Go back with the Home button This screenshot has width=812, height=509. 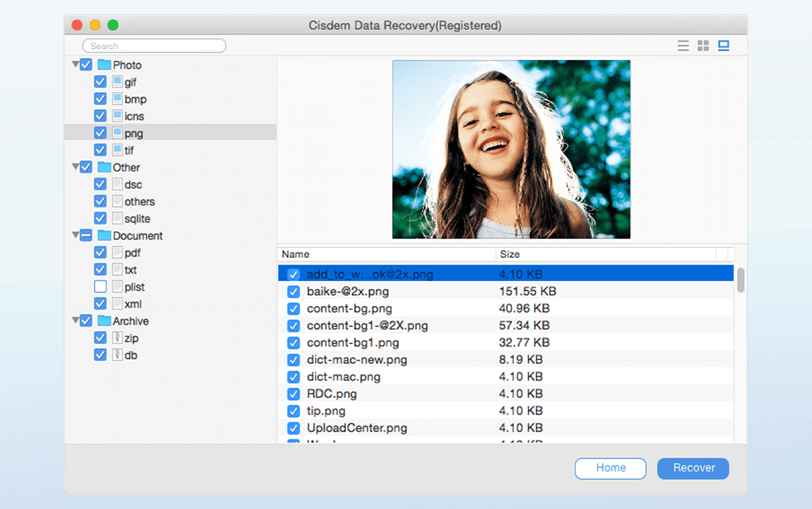coord(610,468)
